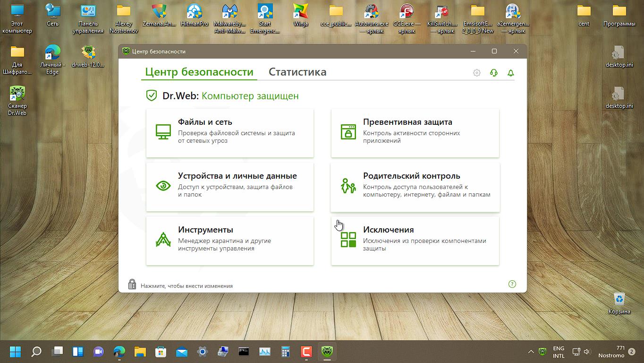Open the Microsoft Store from the taskbar
The width and height of the screenshot is (644, 363).
(161, 352)
